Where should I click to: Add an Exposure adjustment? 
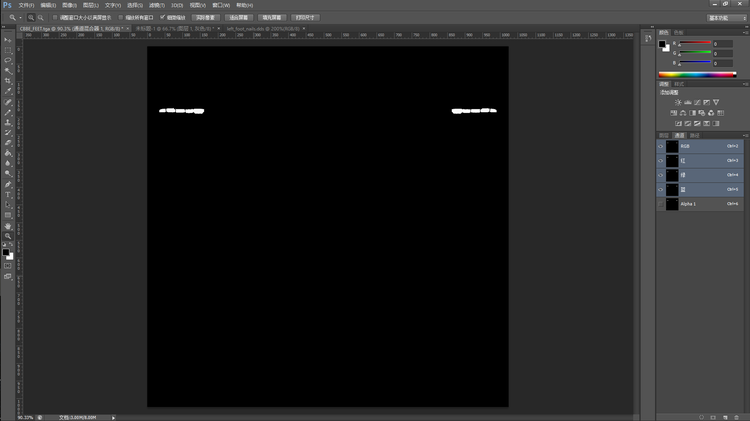(706, 102)
